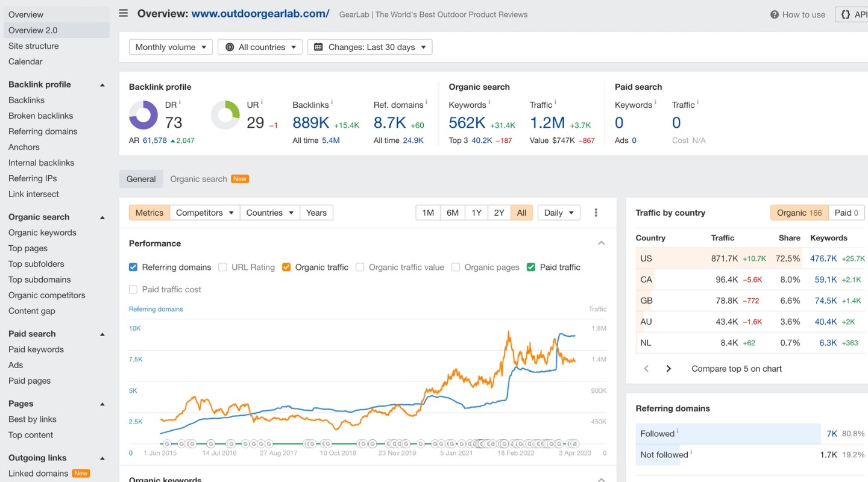
Task: Click the DR info tooltip icon
Action: tap(180, 102)
